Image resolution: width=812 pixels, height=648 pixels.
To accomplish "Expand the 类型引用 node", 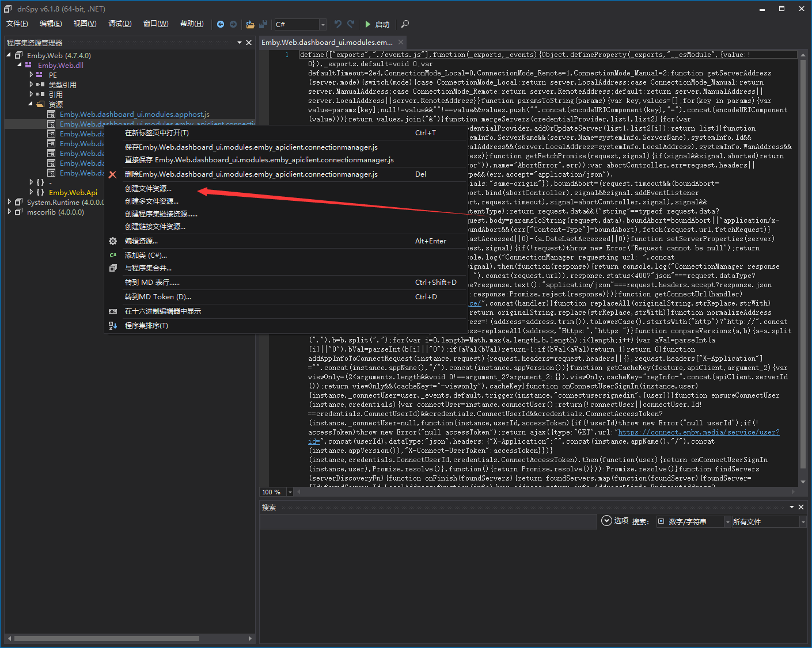I will pos(31,85).
